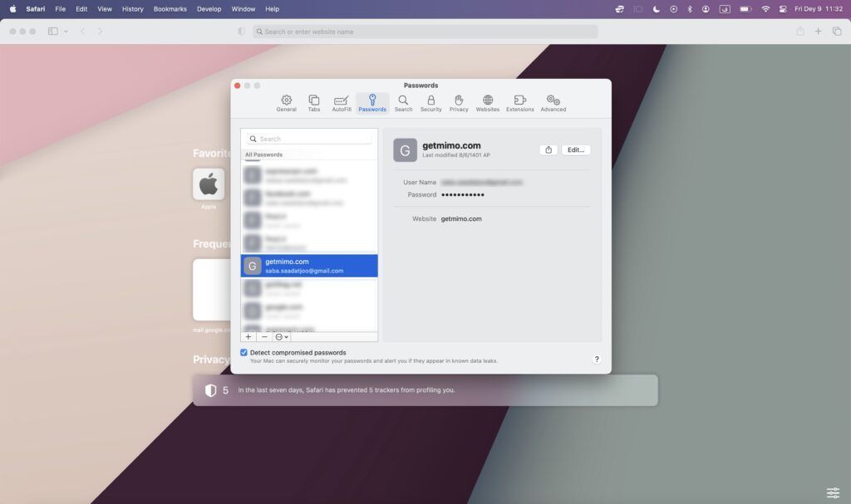Open the Privacy hand icon tab
The height and width of the screenshot is (504, 851).
pyautogui.click(x=459, y=103)
